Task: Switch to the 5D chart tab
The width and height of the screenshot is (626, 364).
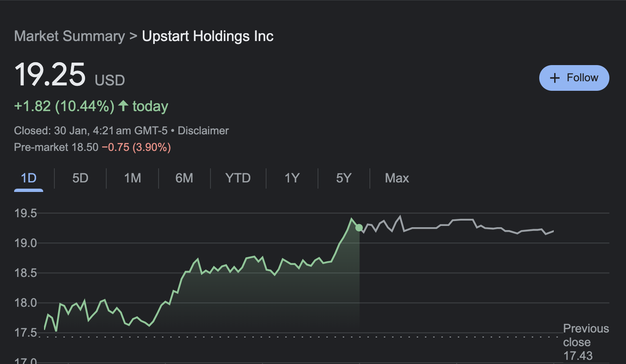Action: coord(80,178)
